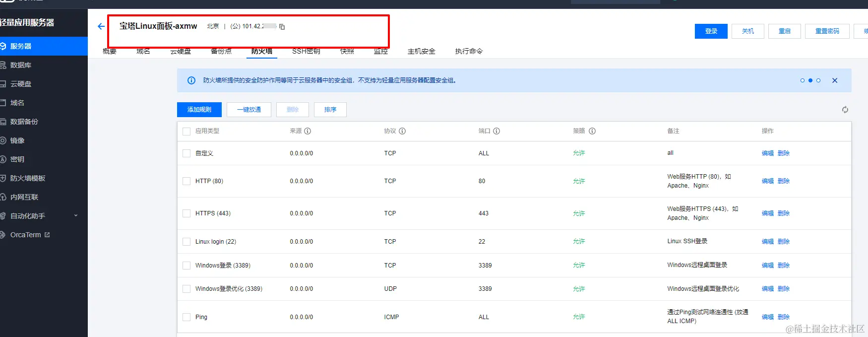The height and width of the screenshot is (337, 868).
Task: Check the Ping rule checkbox
Action: pyautogui.click(x=186, y=317)
